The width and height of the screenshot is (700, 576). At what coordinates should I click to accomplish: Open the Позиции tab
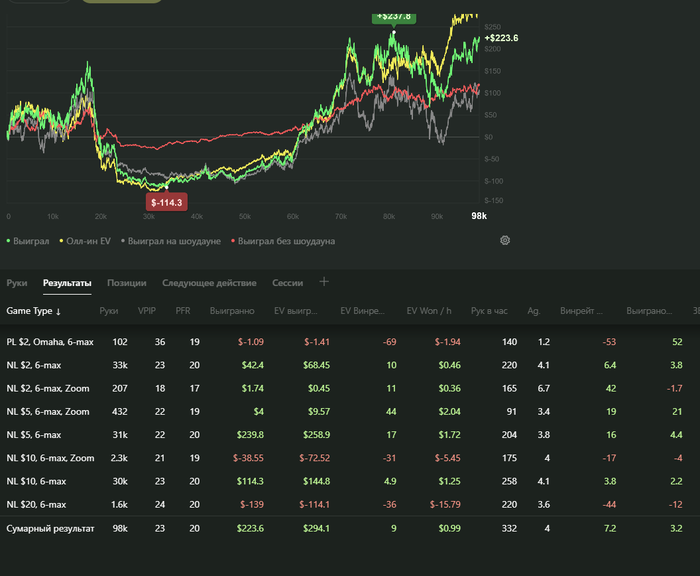tap(127, 283)
